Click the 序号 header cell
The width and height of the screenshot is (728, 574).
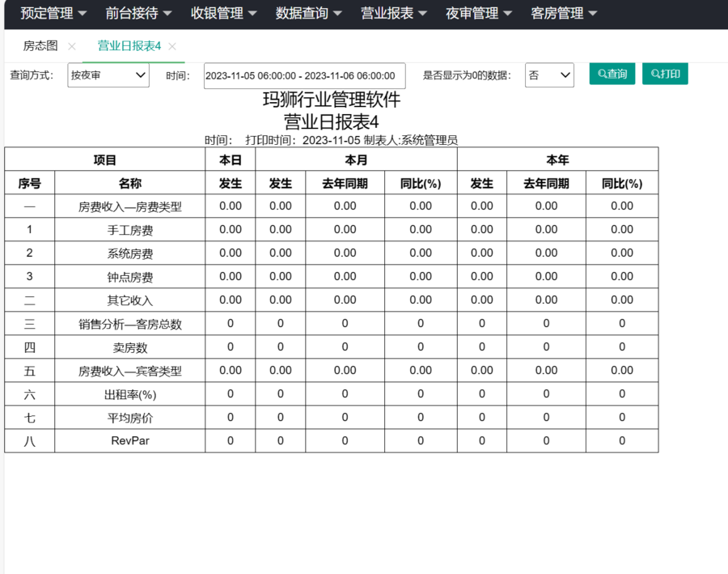[x=30, y=183]
